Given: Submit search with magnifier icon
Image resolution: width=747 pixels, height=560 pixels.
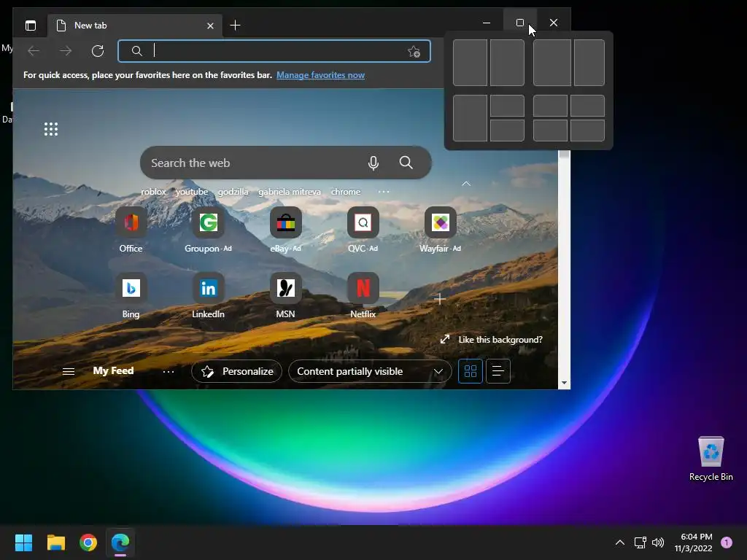Looking at the screenshot, I should [406, 163].
